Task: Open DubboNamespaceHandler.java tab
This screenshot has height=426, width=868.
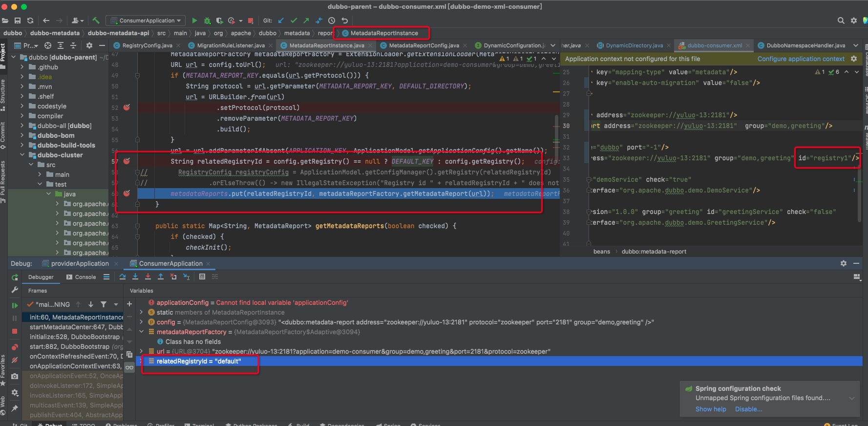Action: [805, 45]
